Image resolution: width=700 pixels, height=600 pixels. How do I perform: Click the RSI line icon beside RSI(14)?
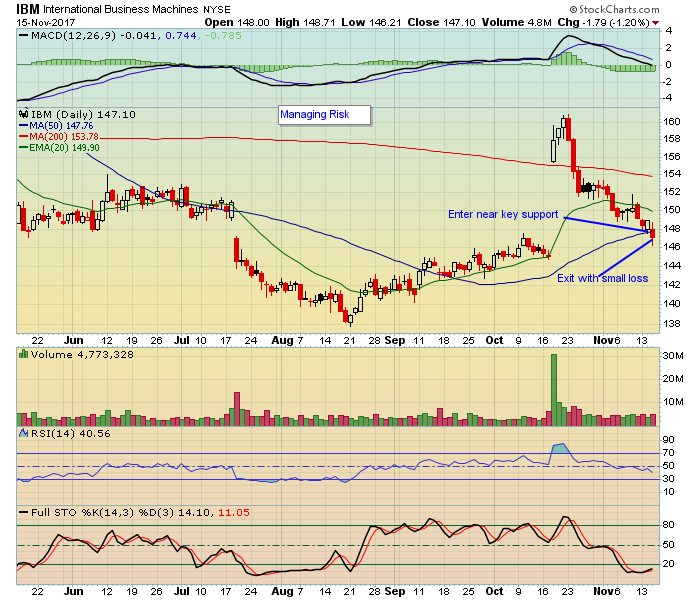click(24, 433)
